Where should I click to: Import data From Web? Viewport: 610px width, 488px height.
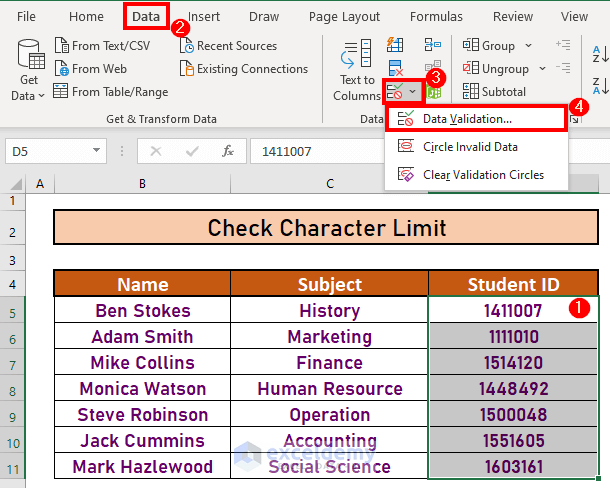pyautogui.click(x=91, y=69)
